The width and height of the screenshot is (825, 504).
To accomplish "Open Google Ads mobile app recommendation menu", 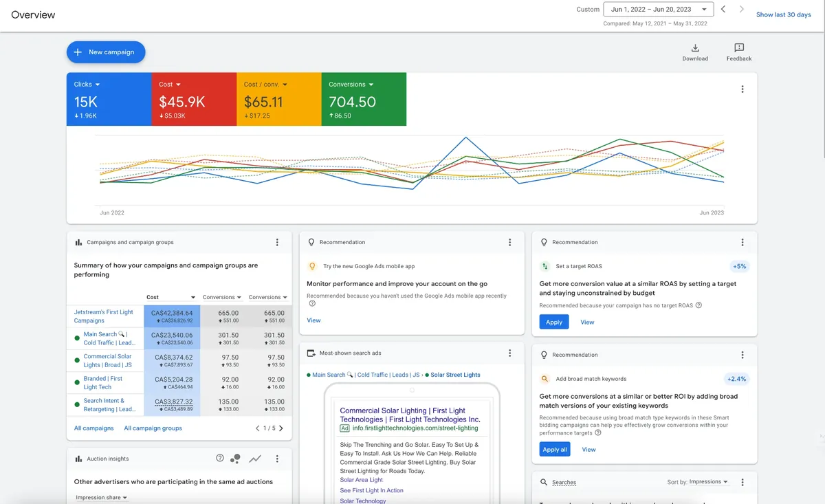I will pos(510,243).
